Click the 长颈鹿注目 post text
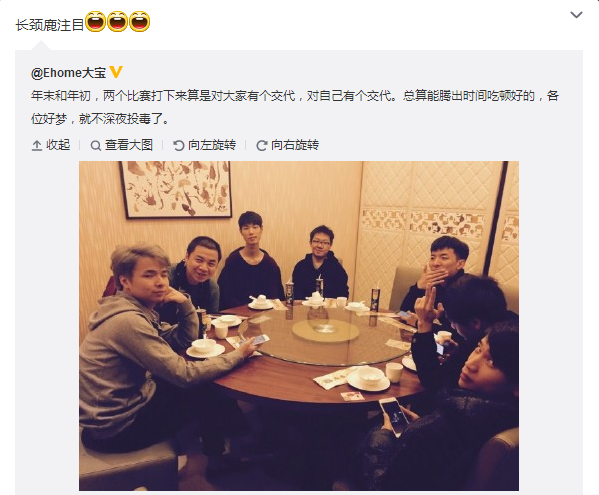The height and width of the screenshot is (495, 599). [49, 25]
